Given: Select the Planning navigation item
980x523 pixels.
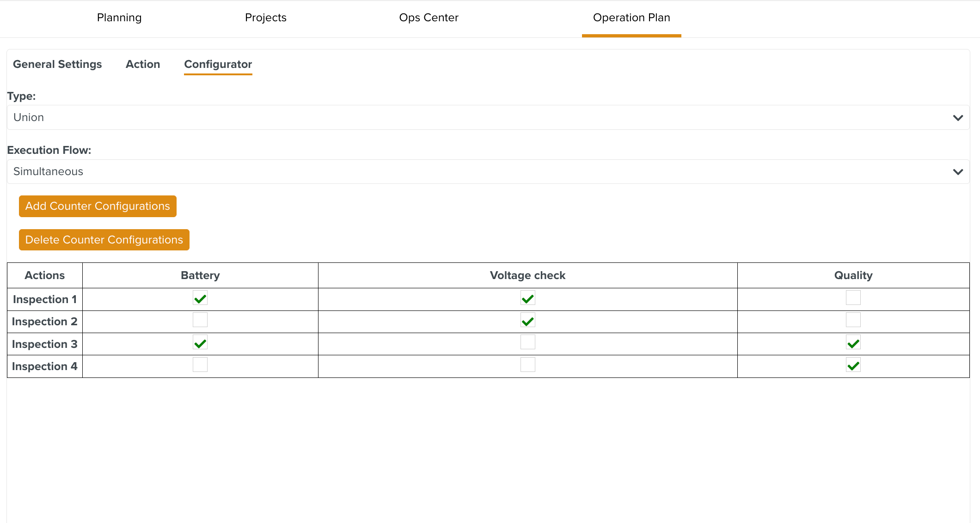Looking at the screenshot, I should tap(119, 18).
